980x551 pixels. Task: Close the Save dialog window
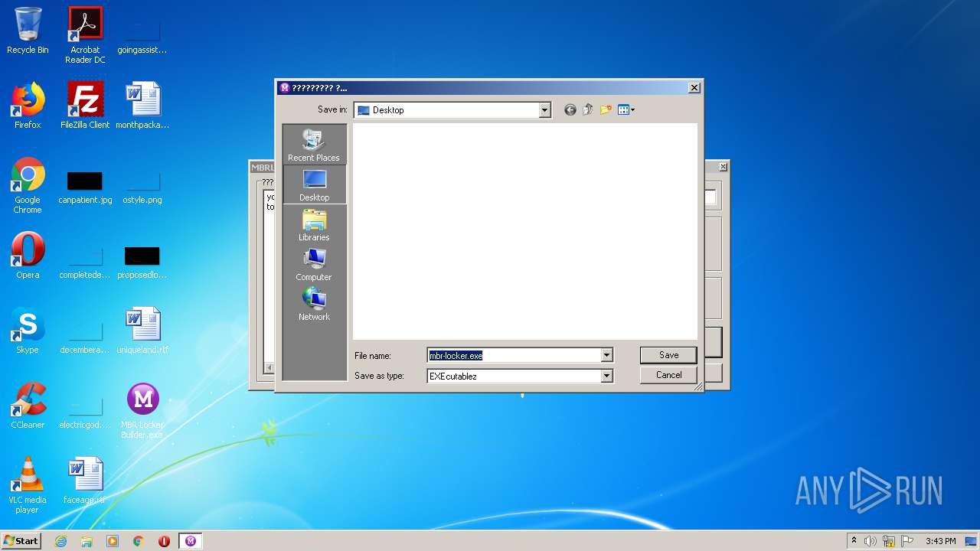tap(694, 88)
